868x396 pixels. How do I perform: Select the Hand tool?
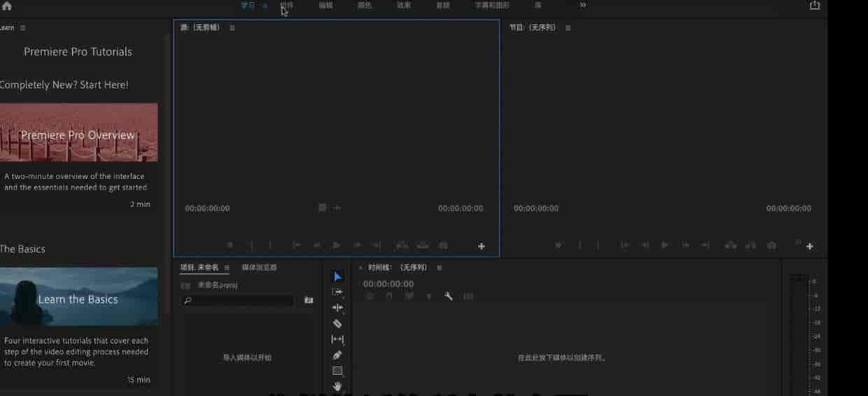(337, 386)
